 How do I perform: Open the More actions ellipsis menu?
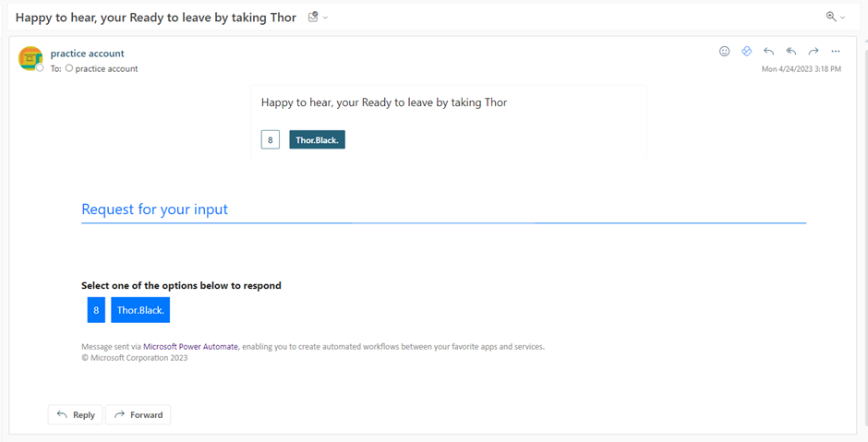coord(836,52)
